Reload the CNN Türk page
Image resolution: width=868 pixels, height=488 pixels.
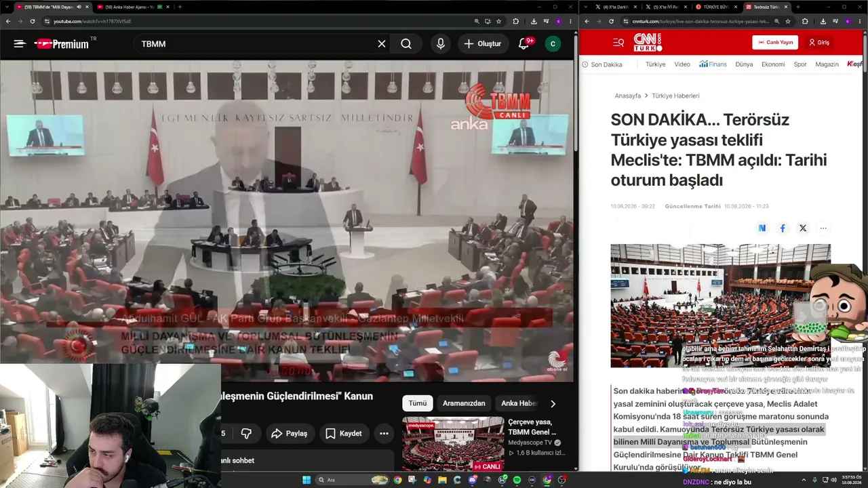(611, 21)
